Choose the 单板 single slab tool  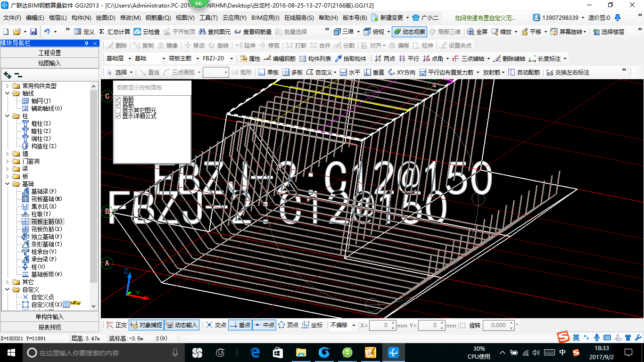point(269,73)
